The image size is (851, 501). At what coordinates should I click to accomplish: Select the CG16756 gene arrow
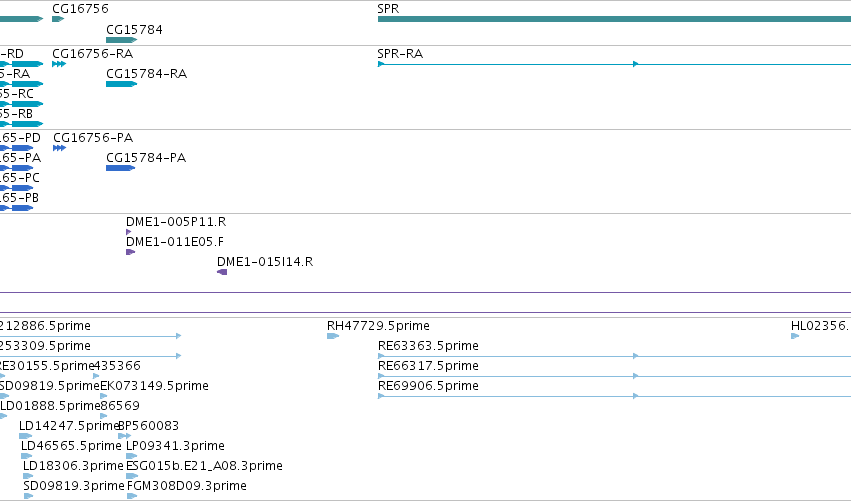tap(58, 19)
